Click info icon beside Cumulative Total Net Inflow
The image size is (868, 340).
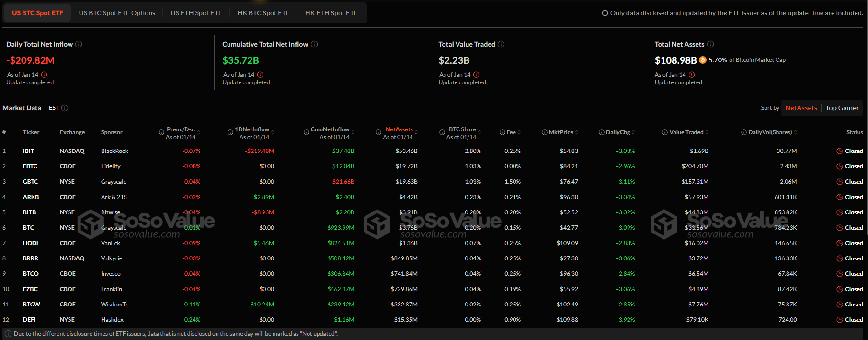coord(314,44)
